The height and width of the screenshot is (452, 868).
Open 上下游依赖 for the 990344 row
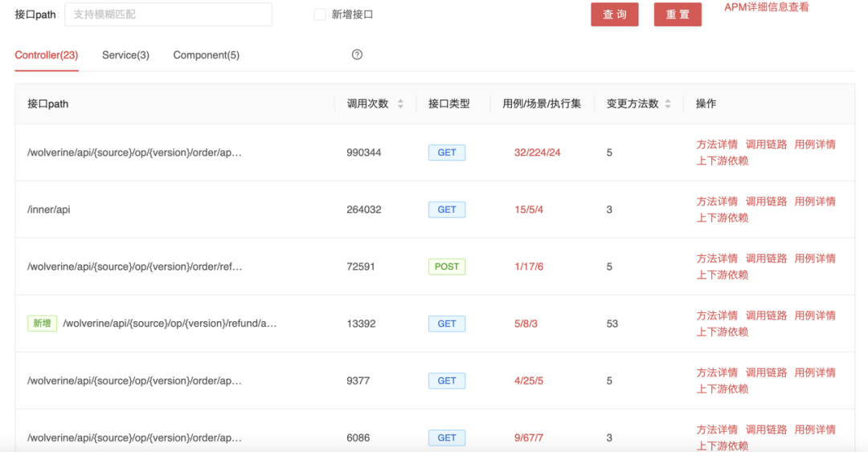[723, 161]
